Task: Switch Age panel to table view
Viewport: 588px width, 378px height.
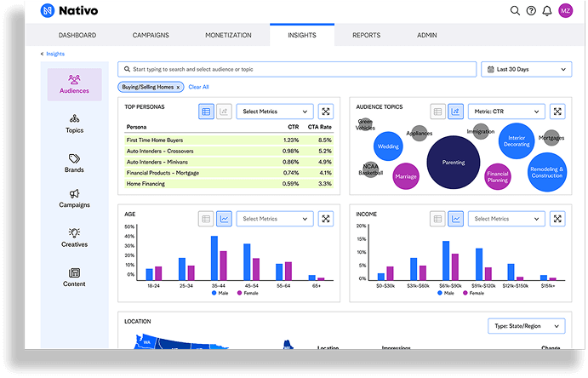Action: tap(206, 219)
